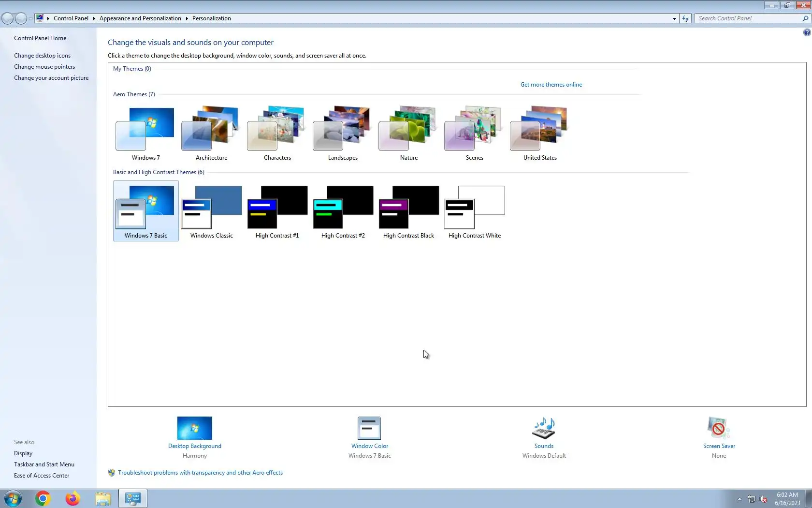Open the Display link under See also

pos(23,453)
